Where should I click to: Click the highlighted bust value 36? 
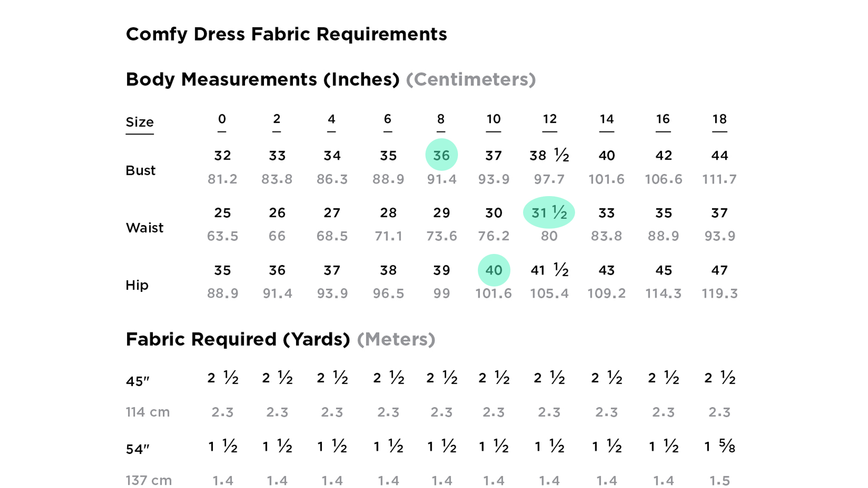pyautogui.click(x=441, y=155)
